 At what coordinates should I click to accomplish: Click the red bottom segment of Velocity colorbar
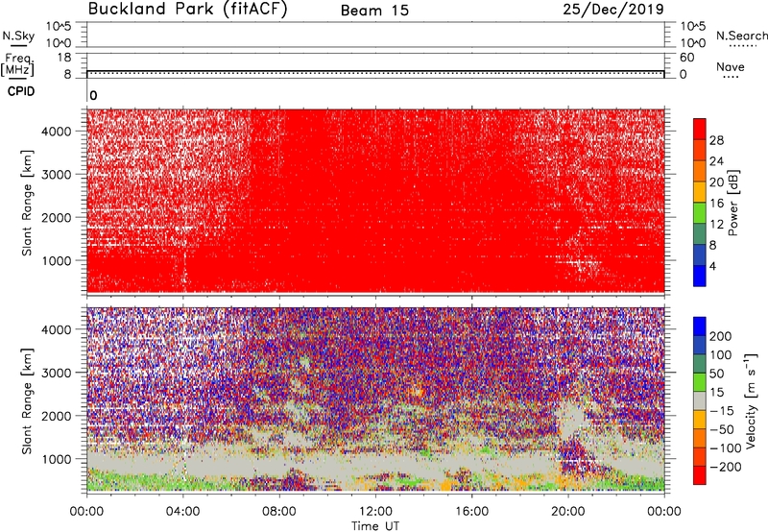pyautogui.click(x=700, y=475)
